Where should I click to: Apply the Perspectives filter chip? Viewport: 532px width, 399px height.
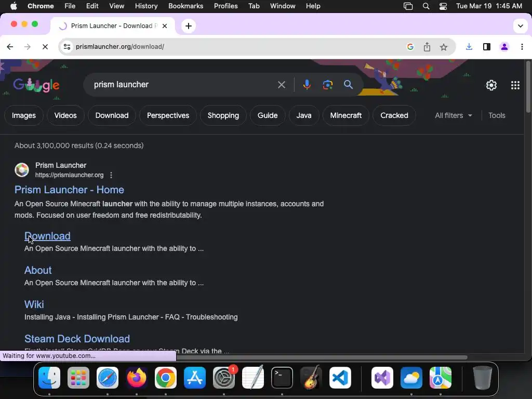(168, 115)
